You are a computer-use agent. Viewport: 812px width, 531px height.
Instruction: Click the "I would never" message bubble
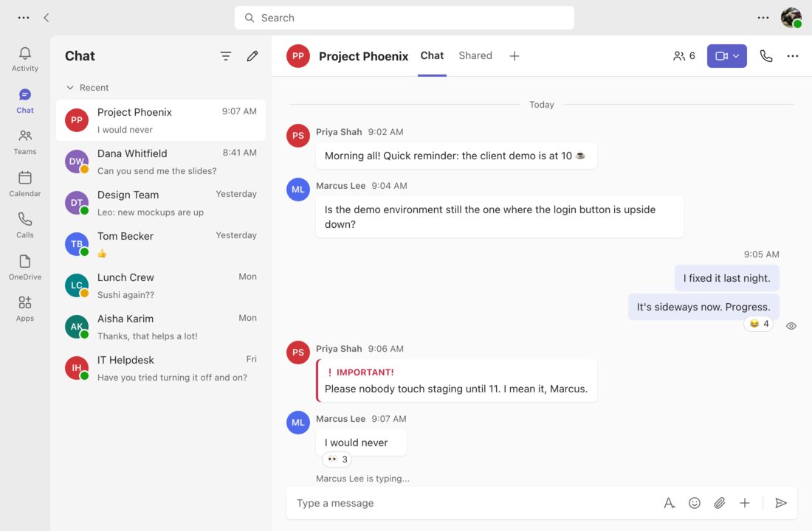click(361, 442)
